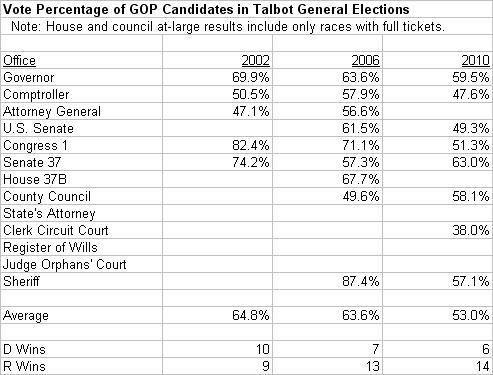This screenshot has height=375, width=493.
Task: Click the Attorney General row label
Action: 52,111
